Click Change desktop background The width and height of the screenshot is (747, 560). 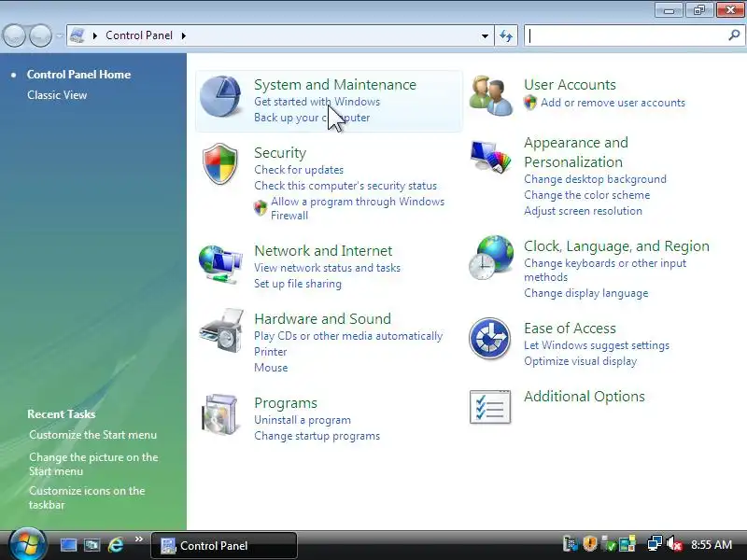point(595,179)
